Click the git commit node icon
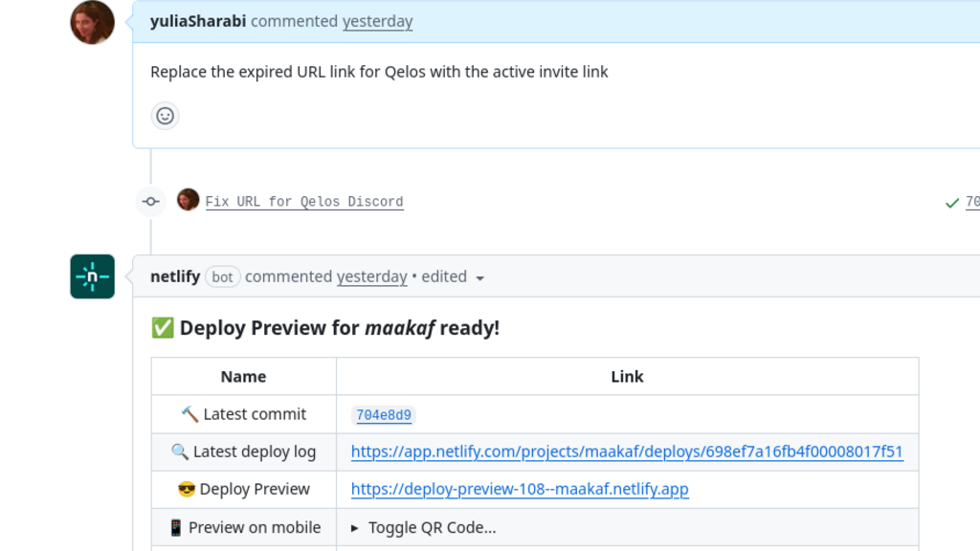 (150, 202)
